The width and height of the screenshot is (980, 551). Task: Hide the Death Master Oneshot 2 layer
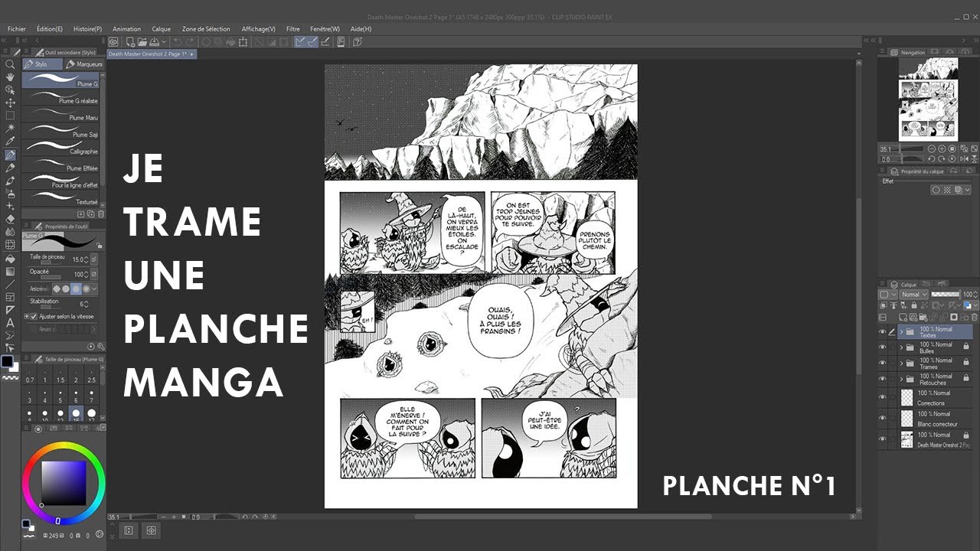883,439
